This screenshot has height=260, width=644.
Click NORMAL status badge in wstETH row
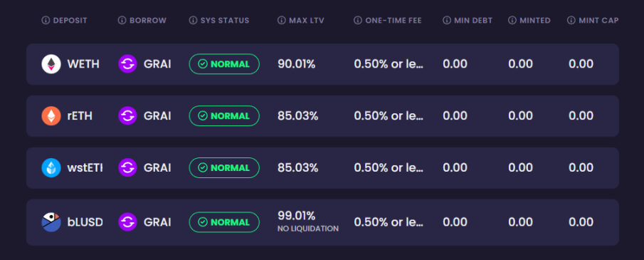point(224,168)
